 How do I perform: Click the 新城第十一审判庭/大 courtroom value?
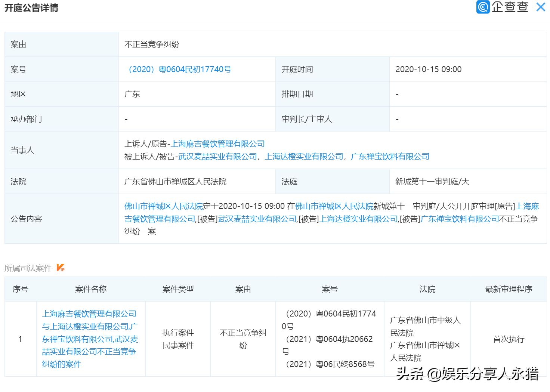pos(432,182)
